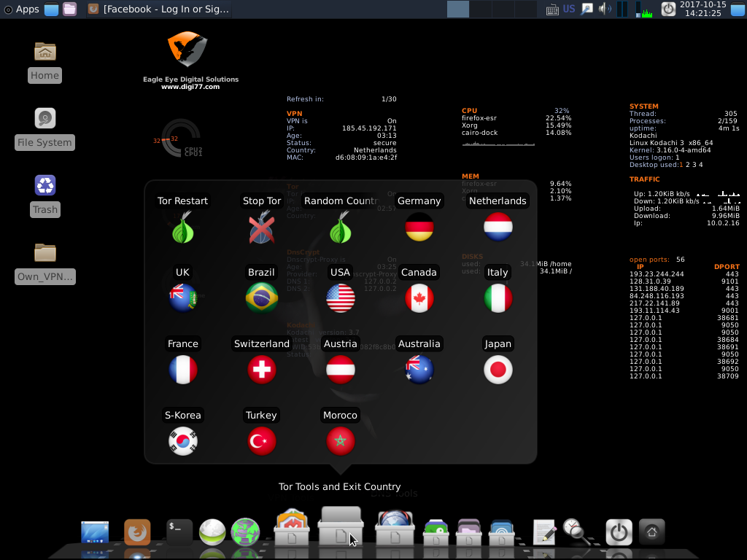Click the 'Switzerland' label in Tor popup

tap(262, 344)
